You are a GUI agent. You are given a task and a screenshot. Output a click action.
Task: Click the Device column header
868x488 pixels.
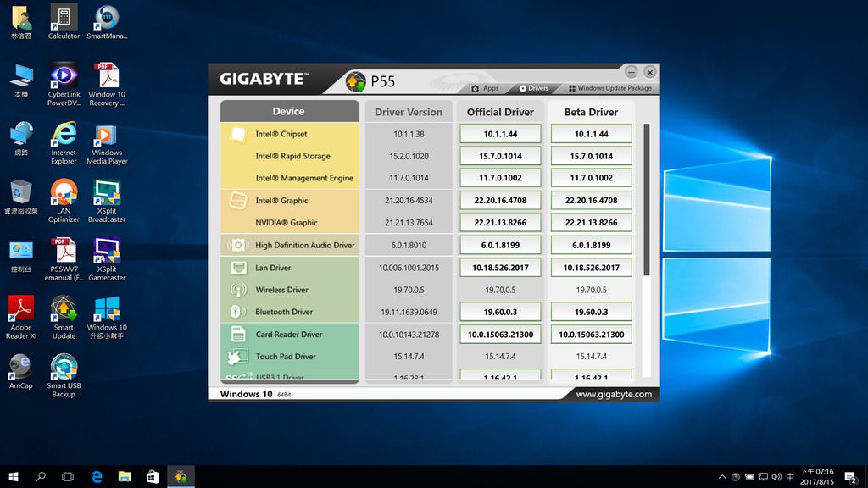(x=290, y=111)
